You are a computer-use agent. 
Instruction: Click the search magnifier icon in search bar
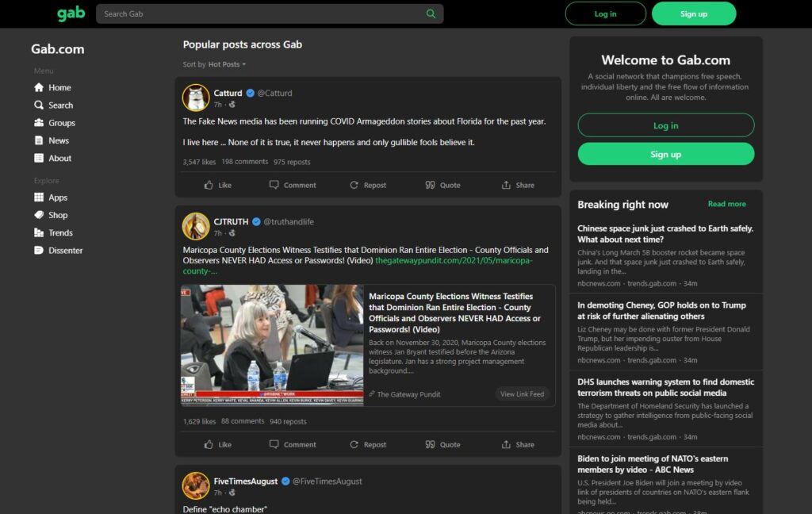pos(431,14)
